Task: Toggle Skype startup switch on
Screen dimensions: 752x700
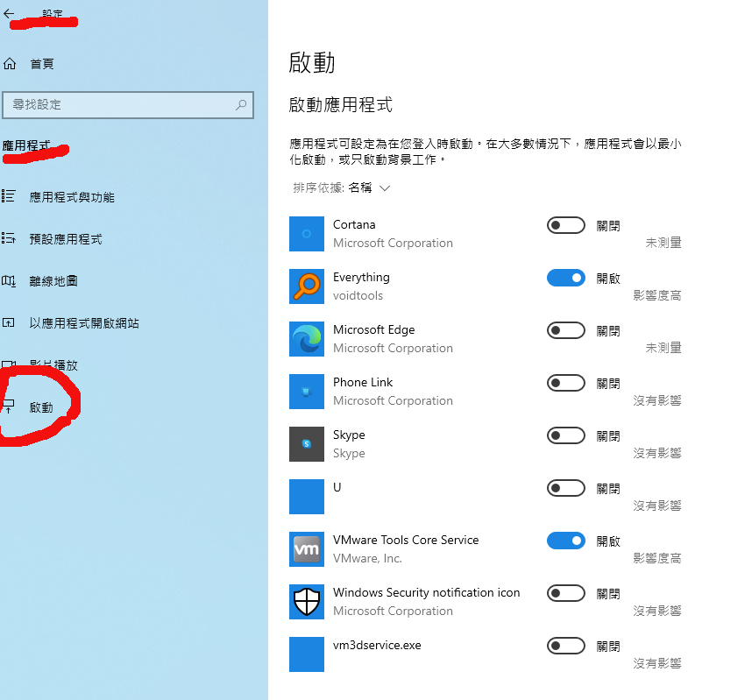Action: 565,436
